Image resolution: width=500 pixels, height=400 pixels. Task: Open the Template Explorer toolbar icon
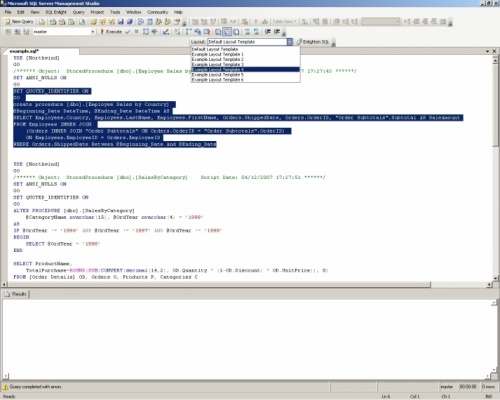pos(168,22)
